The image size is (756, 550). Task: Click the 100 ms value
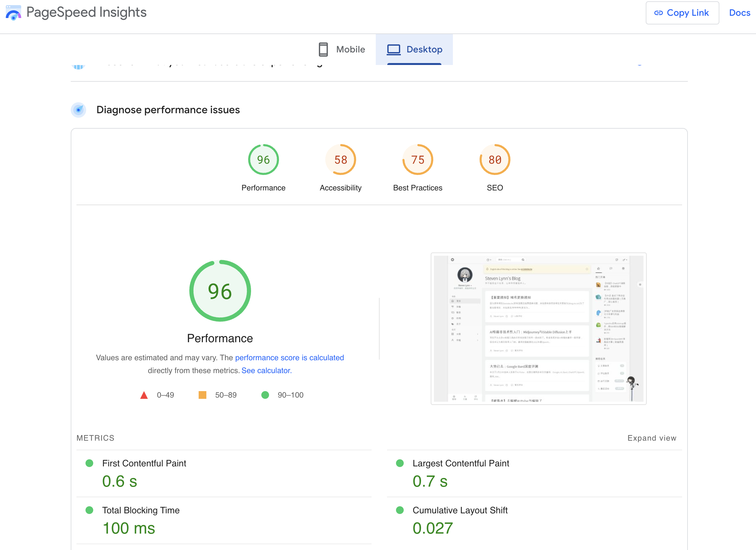point(129,528)
